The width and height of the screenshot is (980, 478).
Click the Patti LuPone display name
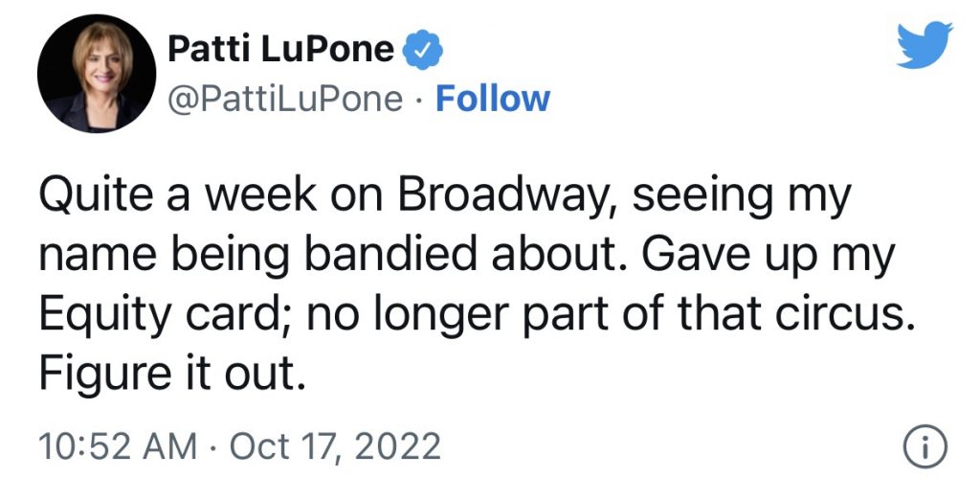coord(280,50)
